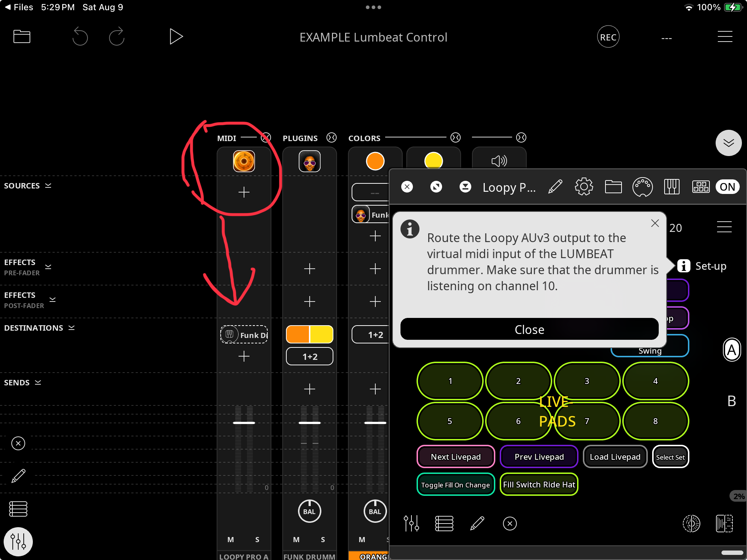Toggle the REC record button
Viewport: 747px width, 560px height.
coord(608,37)
